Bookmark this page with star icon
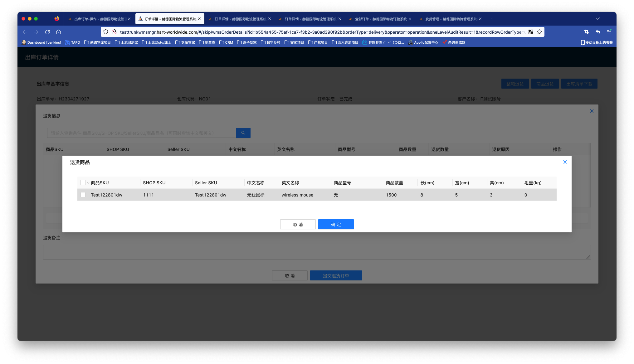 click(539, 32)
